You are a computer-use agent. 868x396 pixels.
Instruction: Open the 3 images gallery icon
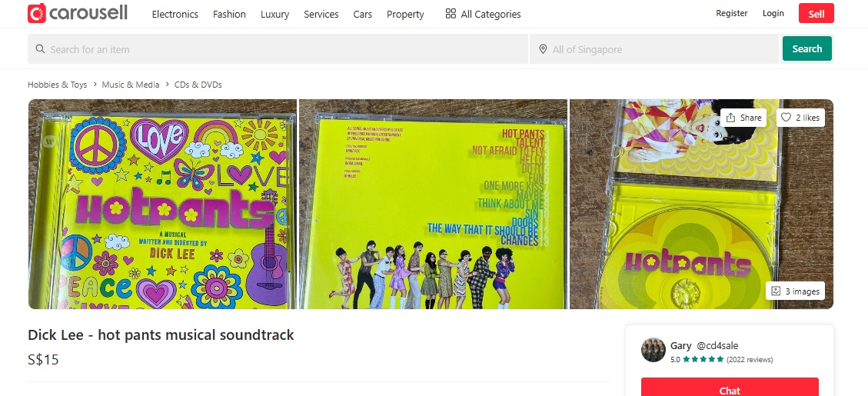pyautogui.click(x=776, y=291)
